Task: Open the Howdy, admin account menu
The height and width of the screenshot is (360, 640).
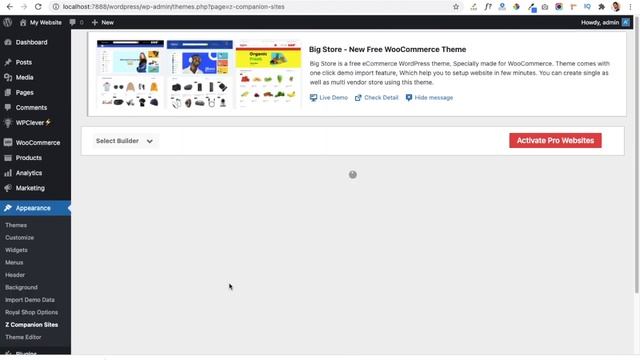Action: click(605, 22)
